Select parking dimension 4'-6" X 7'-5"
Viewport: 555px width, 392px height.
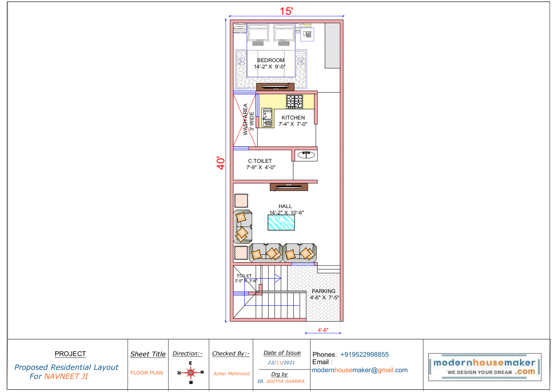pos(324,298)
